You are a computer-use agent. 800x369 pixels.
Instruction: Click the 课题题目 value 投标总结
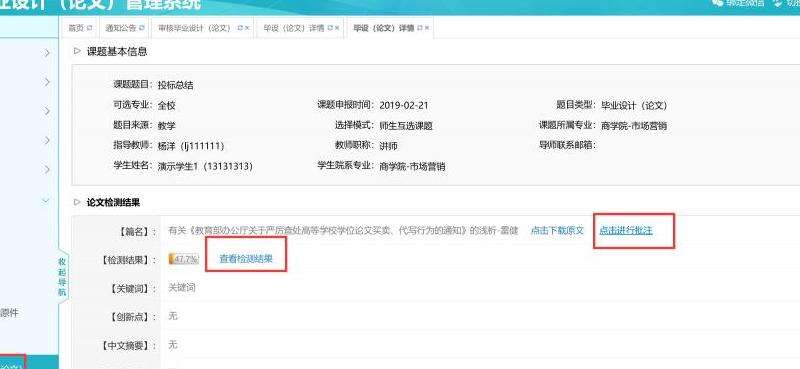tap(176, 86)
